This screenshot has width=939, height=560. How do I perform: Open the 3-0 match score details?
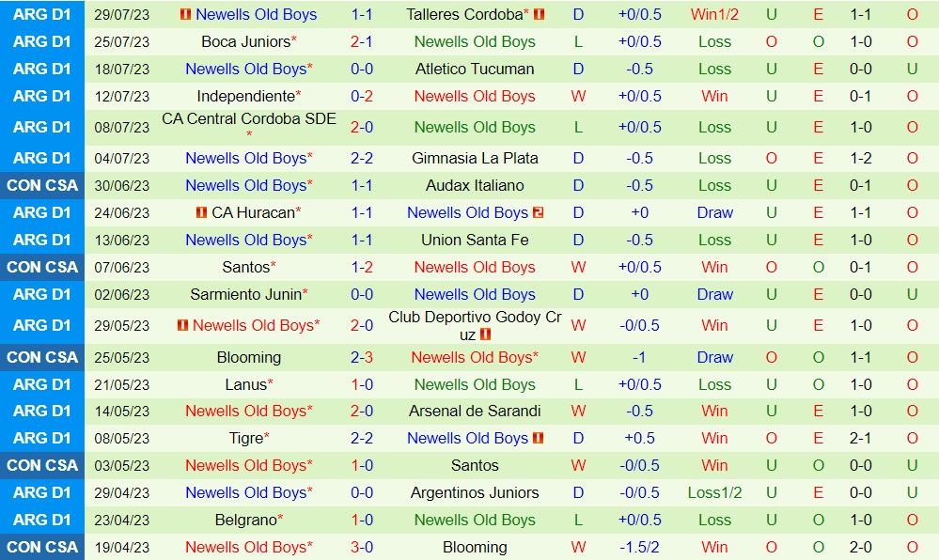point(362,548)
